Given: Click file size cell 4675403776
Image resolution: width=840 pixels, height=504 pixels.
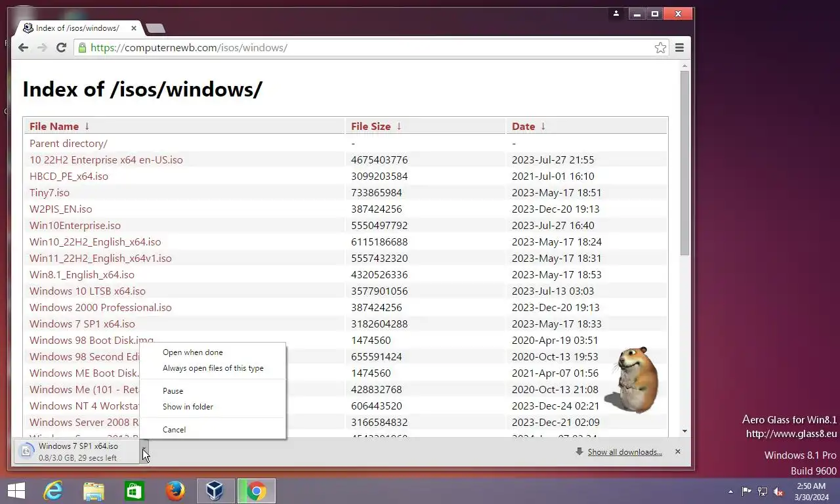Looking at the screenshot, I should pyautogui.click(x=379, y=159).
